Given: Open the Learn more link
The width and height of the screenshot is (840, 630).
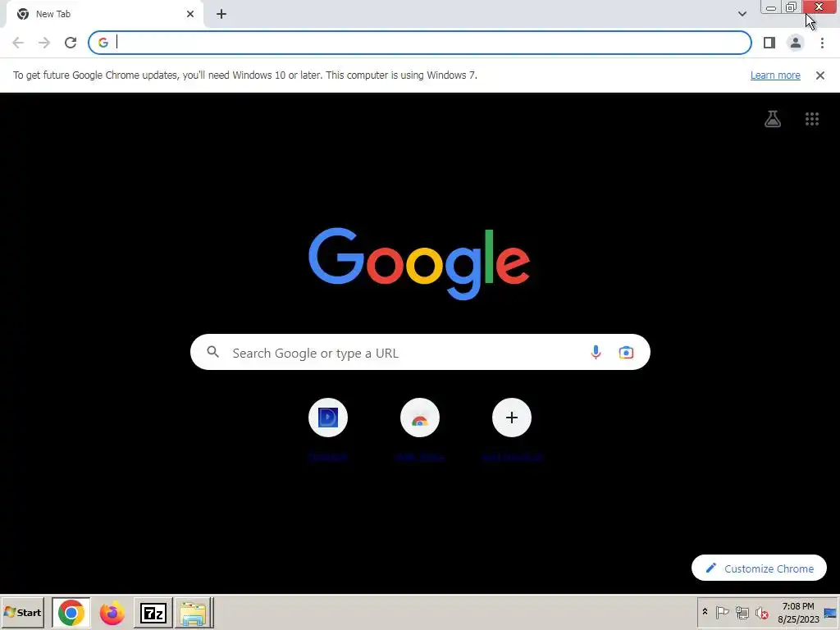Looking at the screenshot, I should coord(775,75).
